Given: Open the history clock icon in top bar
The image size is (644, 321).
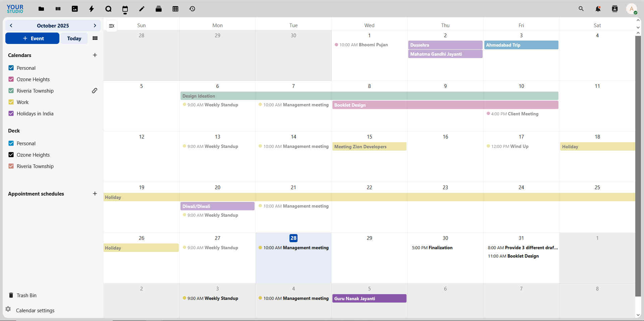Looking at the screenshot, I should click(x=192, y=9).
